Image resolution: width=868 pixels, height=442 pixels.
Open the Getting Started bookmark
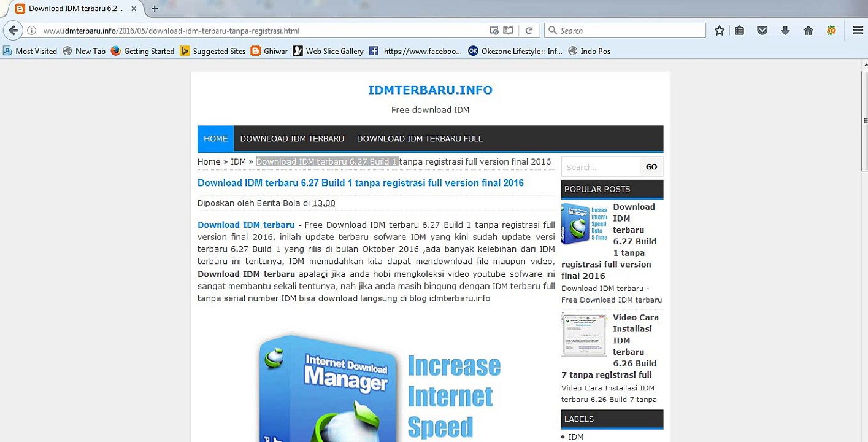pyautogui.click(x=143, y=51)
